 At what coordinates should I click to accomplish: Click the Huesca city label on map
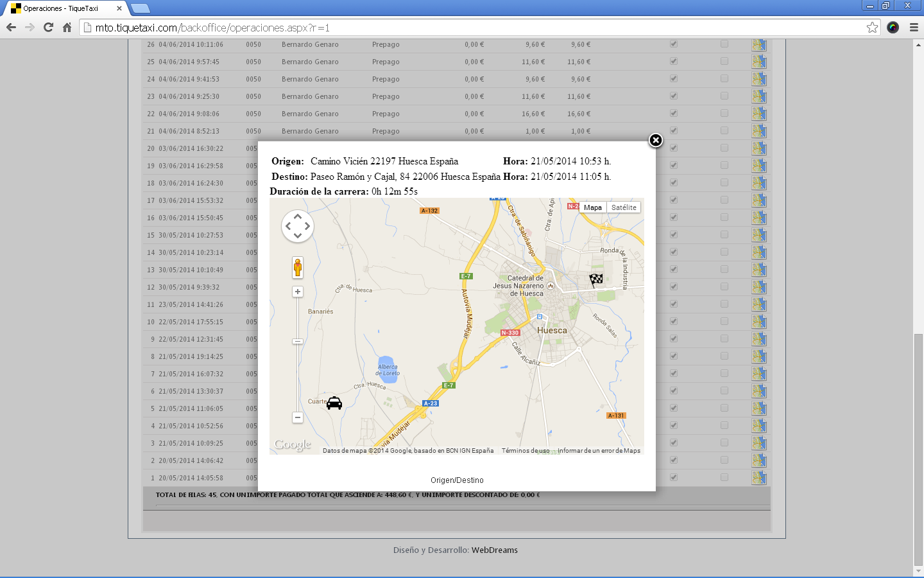[x=552, y=331]
